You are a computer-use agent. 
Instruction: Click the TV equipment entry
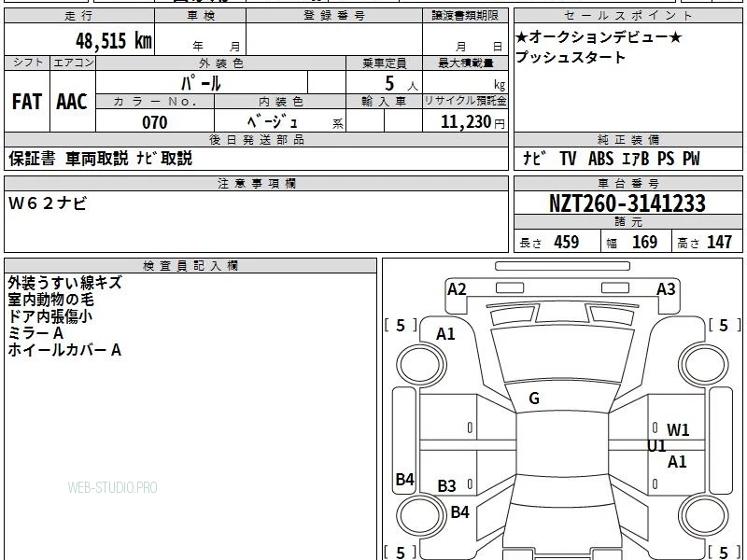tap(568, 158)
